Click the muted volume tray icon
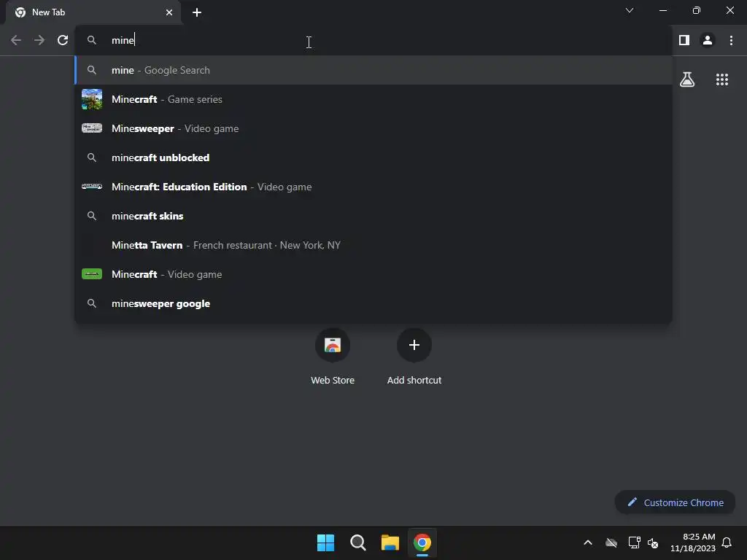This screenshot has height=560, width=747. coord(653,542)
